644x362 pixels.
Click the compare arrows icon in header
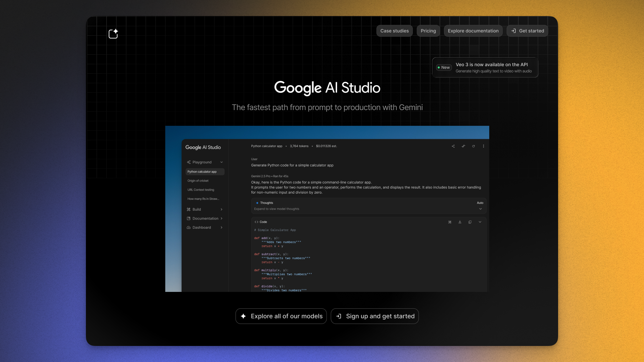463,146
